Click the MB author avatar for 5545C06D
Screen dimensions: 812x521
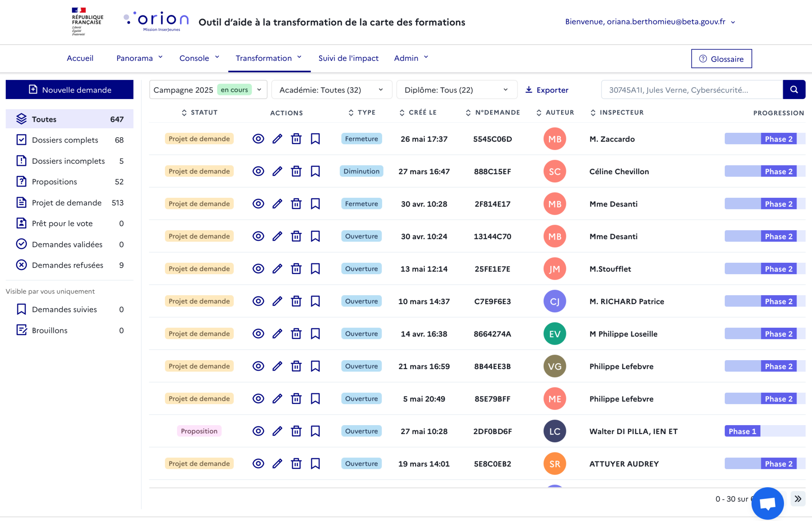pyautogui.click(x=555, y=139)
